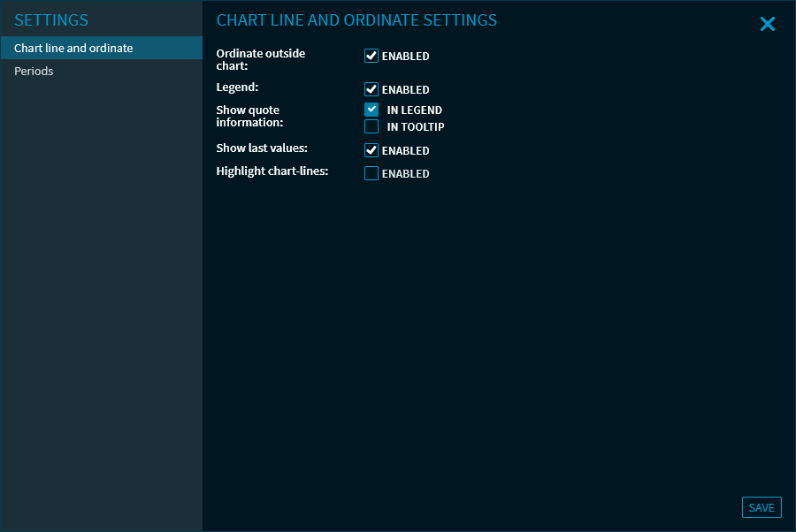796x532 pixels.
Task: Enable the Highlight chart-lines checkbox
Action: (x=371, y=173)
